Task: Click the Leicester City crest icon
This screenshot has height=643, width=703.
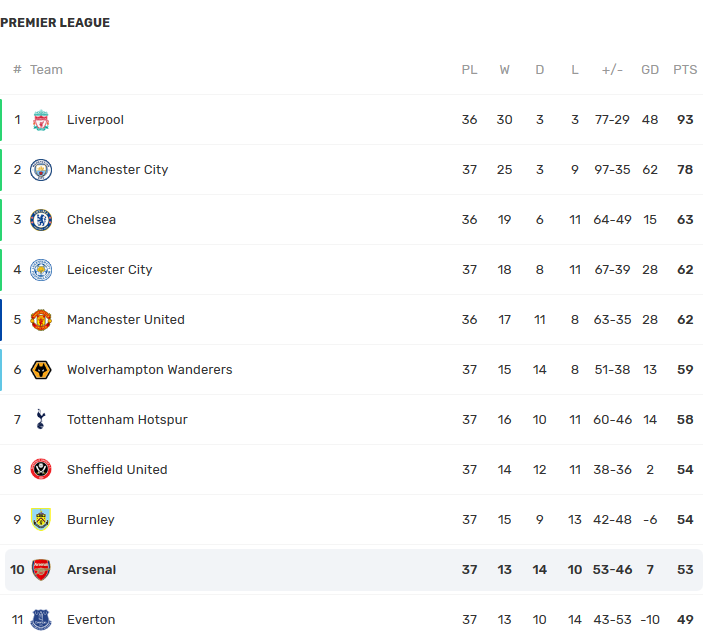Action: click(41, 270)
